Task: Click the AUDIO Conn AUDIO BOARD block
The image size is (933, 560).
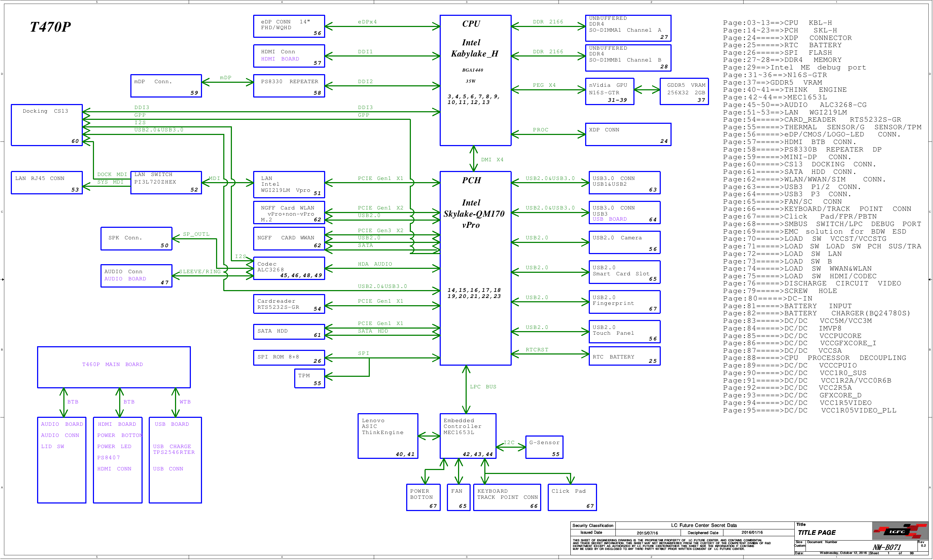Action: point(136,276)
